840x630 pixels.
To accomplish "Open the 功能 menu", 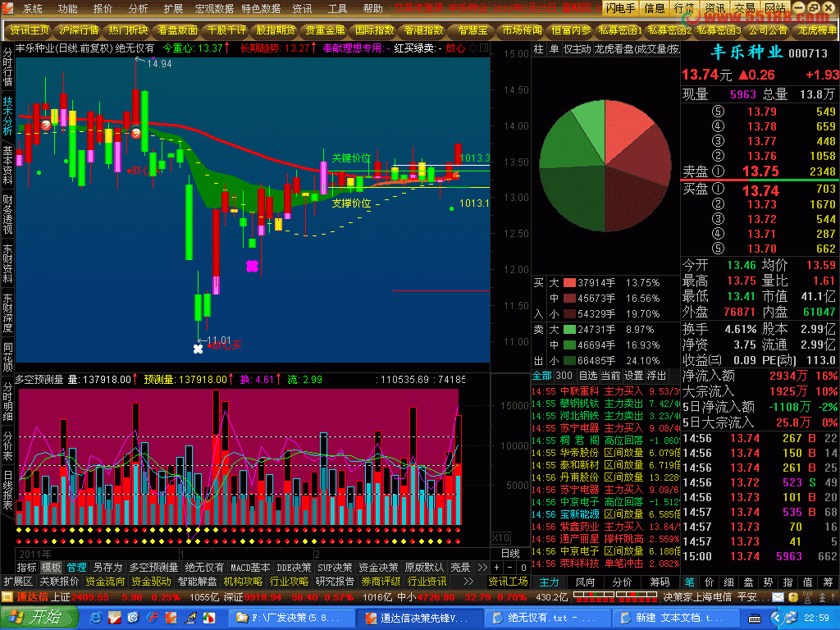I will pos(67,8).
